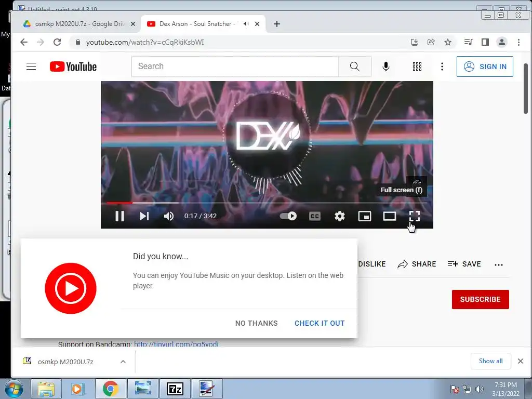Go back with browser back arrow

[x=24, y=42]
